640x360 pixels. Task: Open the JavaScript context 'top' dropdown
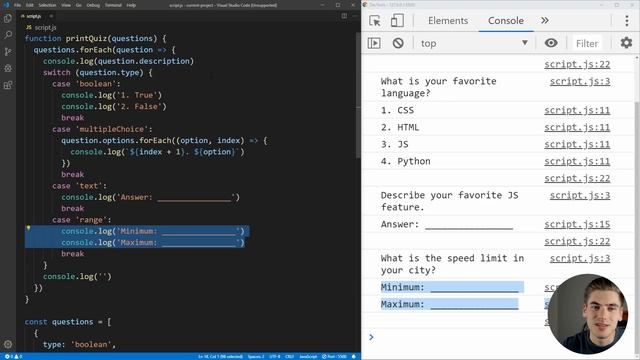(x=474, y=43)
